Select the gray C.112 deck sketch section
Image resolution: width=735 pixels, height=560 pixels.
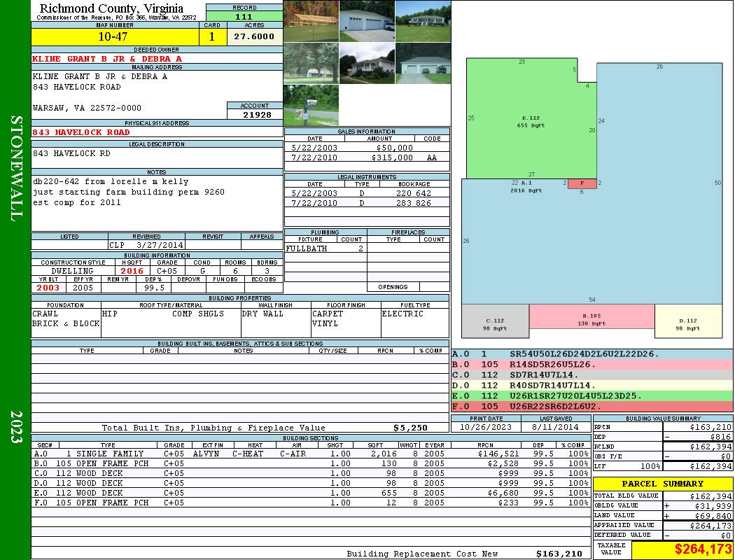coord(495,321)
